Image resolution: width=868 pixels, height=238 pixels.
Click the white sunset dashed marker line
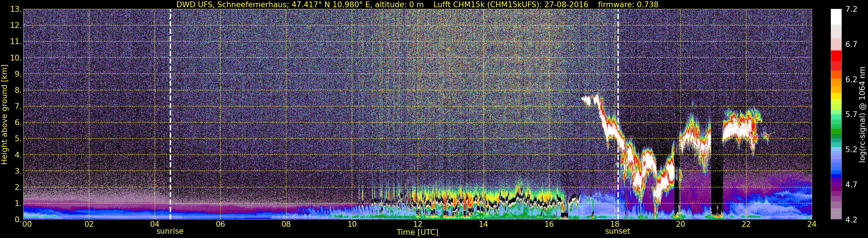coord(618,114)
